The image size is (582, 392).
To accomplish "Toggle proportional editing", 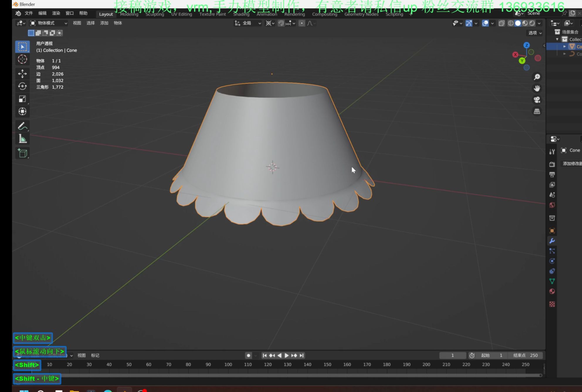I will coord(302,23).
